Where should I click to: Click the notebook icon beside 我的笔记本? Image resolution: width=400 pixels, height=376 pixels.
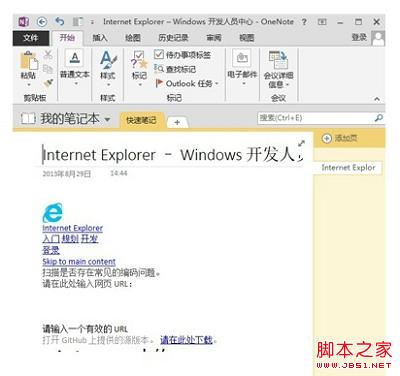pos(28,118)
